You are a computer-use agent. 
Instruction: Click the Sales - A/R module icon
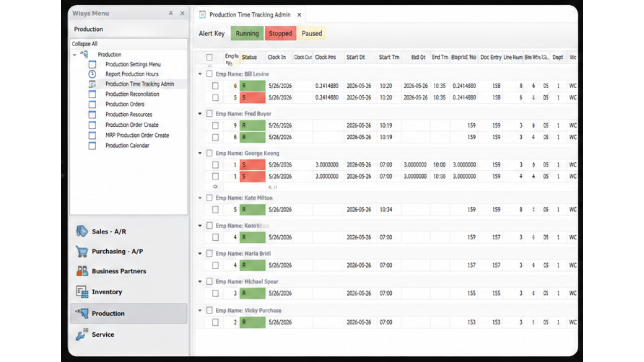(82, 231)
